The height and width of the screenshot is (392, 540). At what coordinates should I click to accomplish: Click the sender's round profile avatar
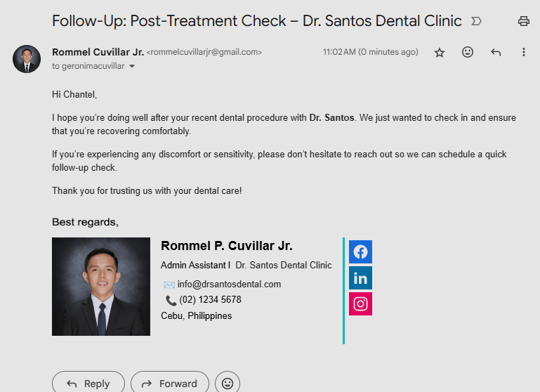pyautogui.click(x=27, y=59)
